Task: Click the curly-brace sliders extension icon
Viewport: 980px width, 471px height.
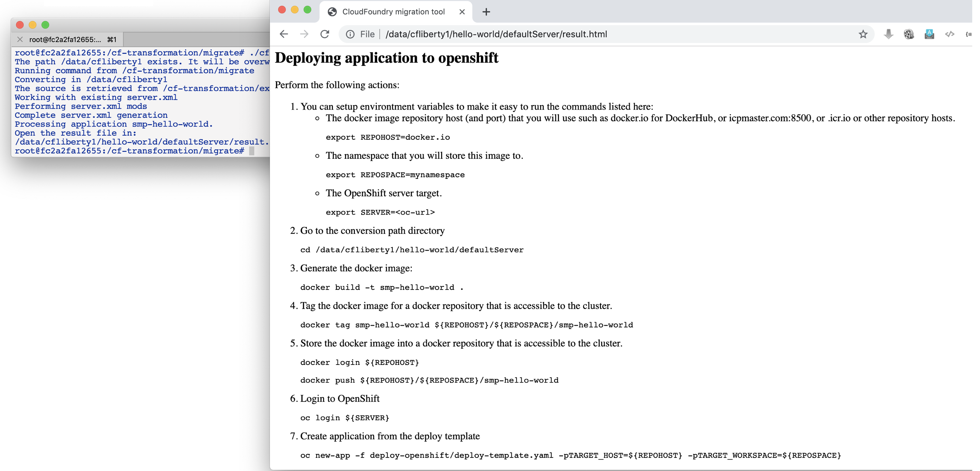Action: click(969, 34)
